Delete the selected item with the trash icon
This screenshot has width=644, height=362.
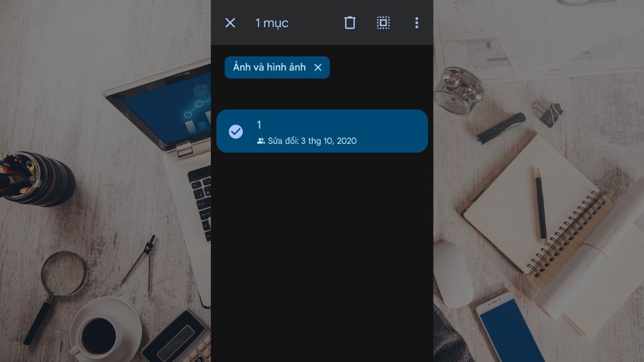(350, 23)
